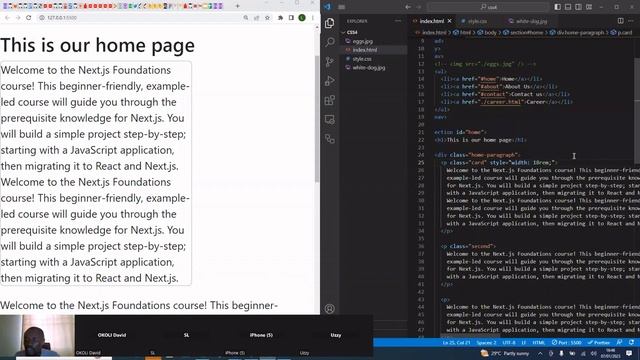The width and height of the screenshot is (640, 360).
Task: Open the VS Code hamburger menu
Action: tap(342, 7)
